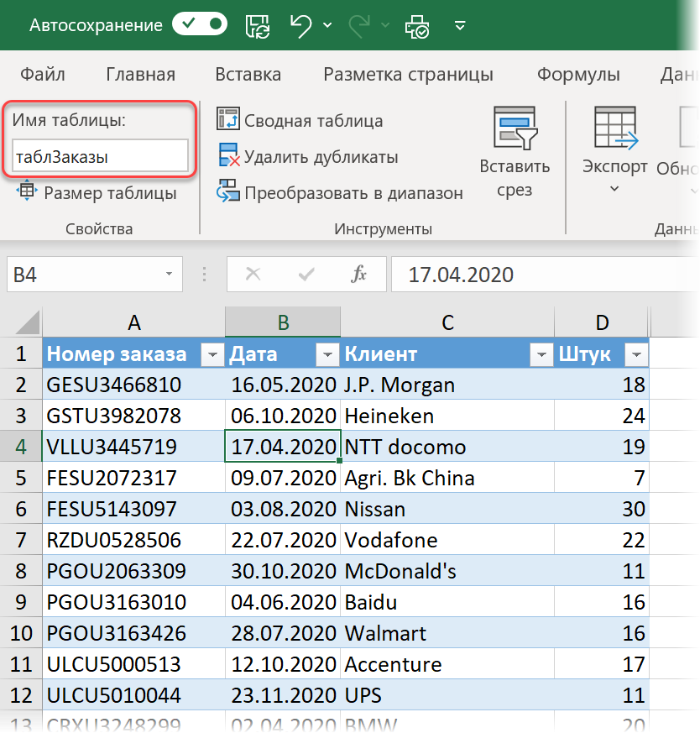The width and height of the screenshot is (700, 733).
Task: Open the Customize Quick Access Toolbar dropdown
Action: point(460,25)
